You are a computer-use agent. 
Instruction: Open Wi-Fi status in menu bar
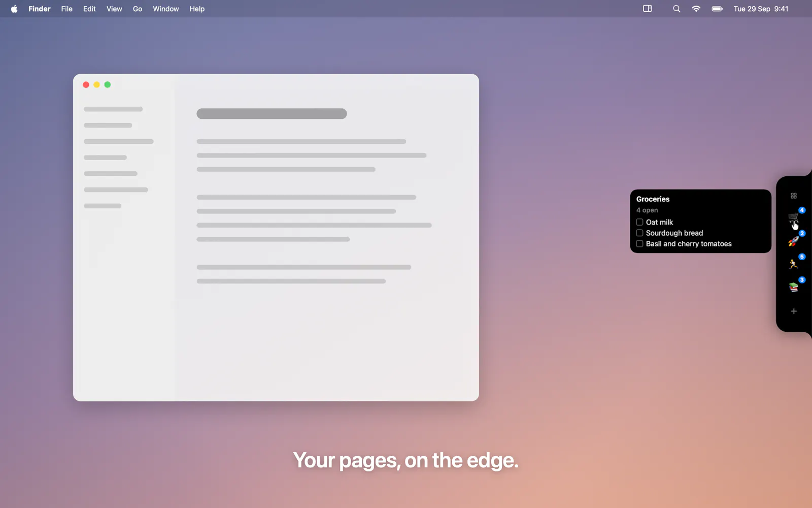tap(696, 9)
